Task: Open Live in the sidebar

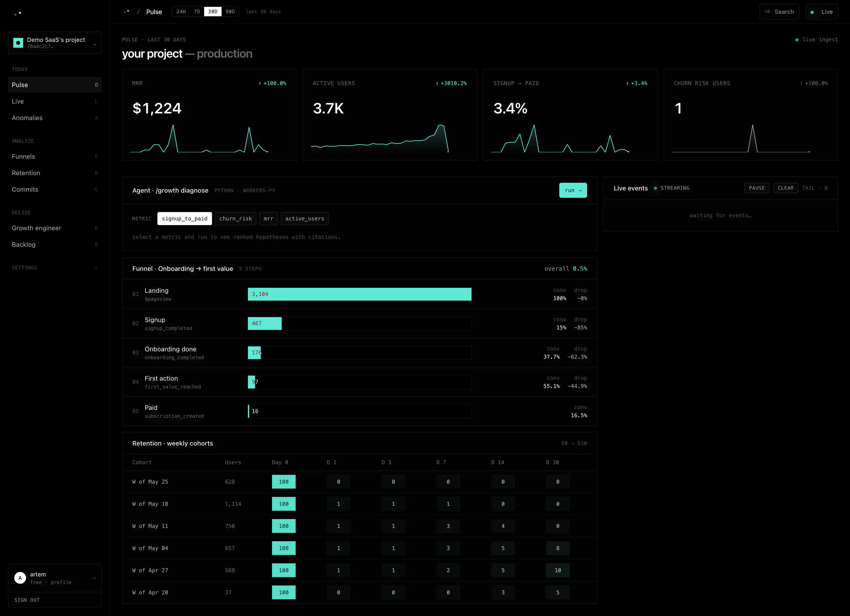Action: (x=55, y=101)
